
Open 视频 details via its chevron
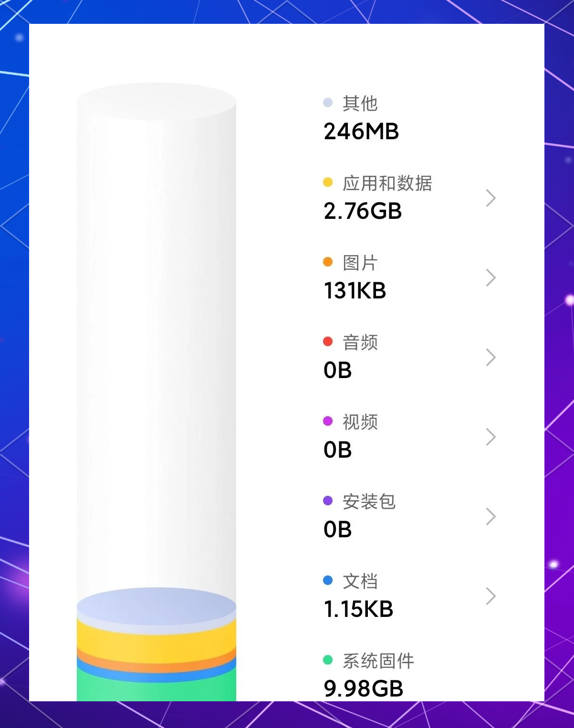(x=491, y=437)
